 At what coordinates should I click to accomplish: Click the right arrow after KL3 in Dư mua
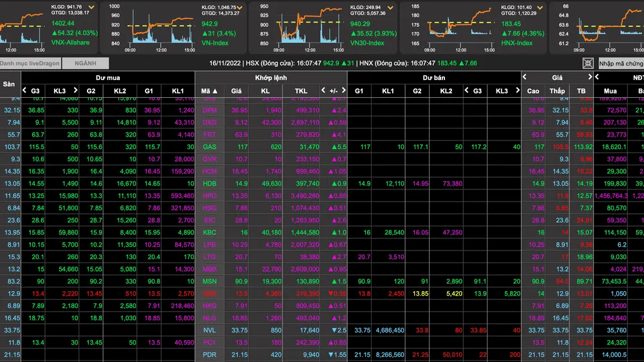(x=75, y=90)
